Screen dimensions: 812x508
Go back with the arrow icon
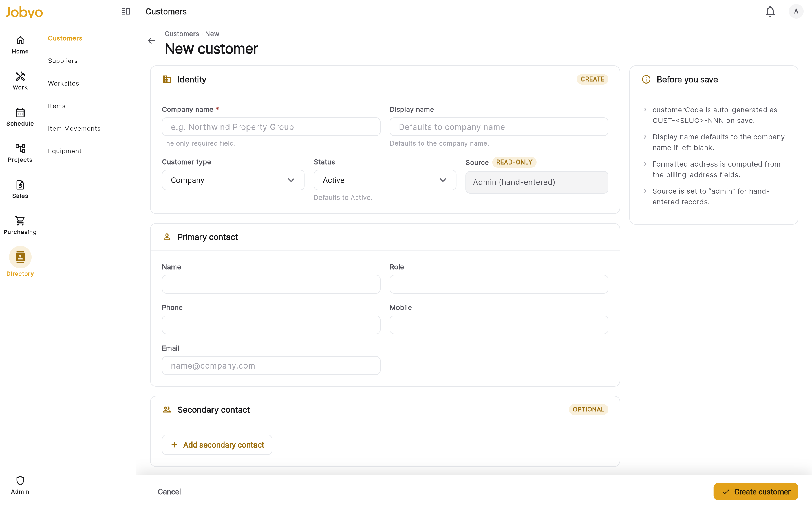[151, 41]
